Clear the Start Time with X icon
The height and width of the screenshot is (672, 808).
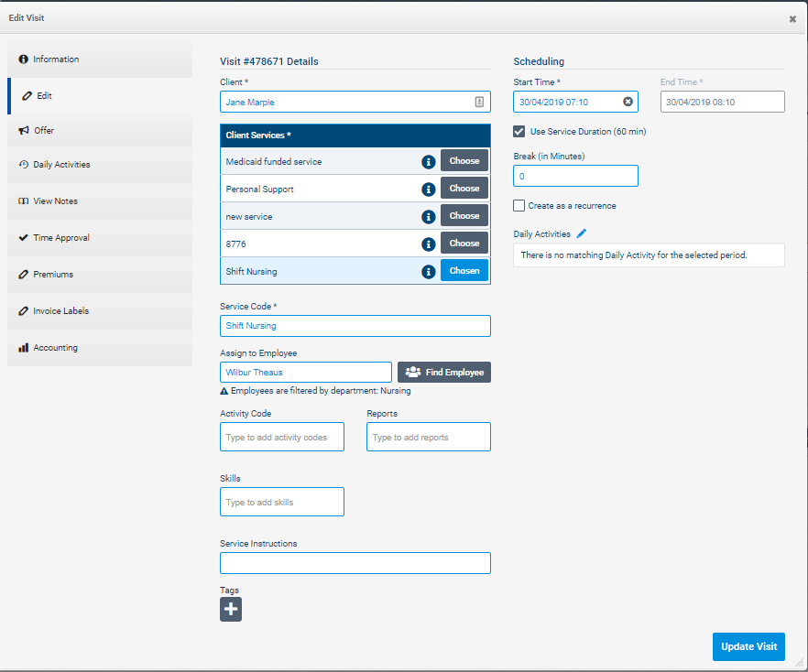[x=628, y=102]
